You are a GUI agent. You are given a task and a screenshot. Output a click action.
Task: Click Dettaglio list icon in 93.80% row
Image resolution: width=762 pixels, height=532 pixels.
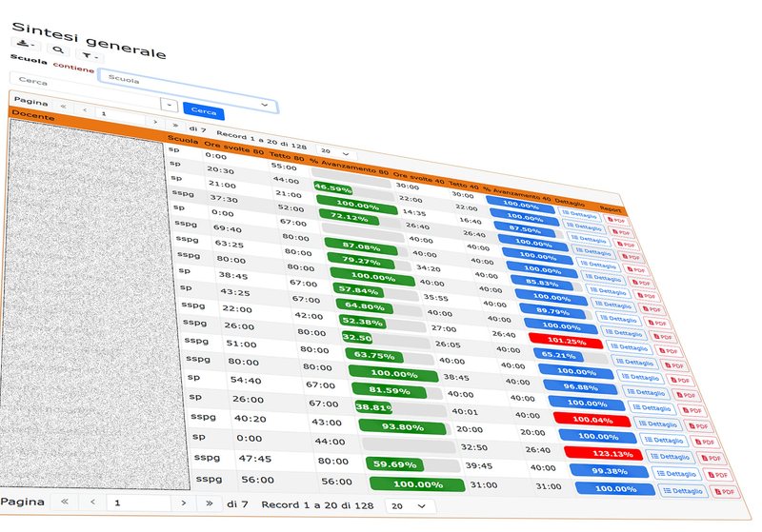coord(649,441)
